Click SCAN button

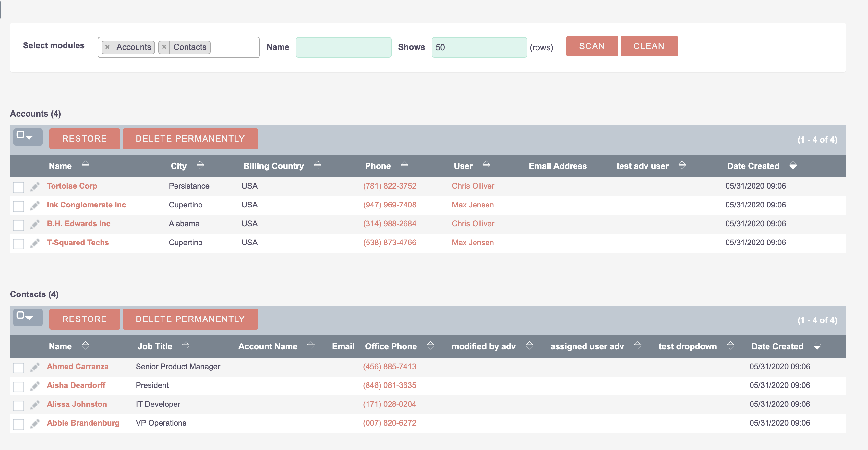(592, 46)
